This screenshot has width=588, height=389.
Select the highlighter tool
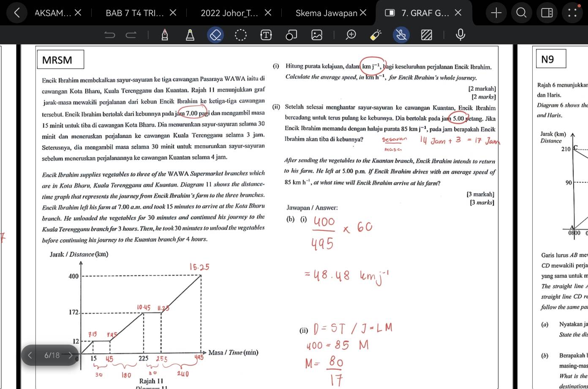[x=190, y=35]
